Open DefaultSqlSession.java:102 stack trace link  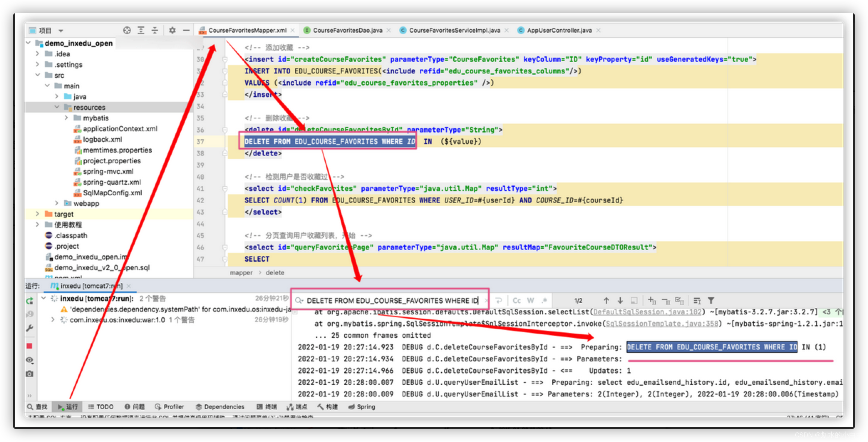[x=647, y=312]
